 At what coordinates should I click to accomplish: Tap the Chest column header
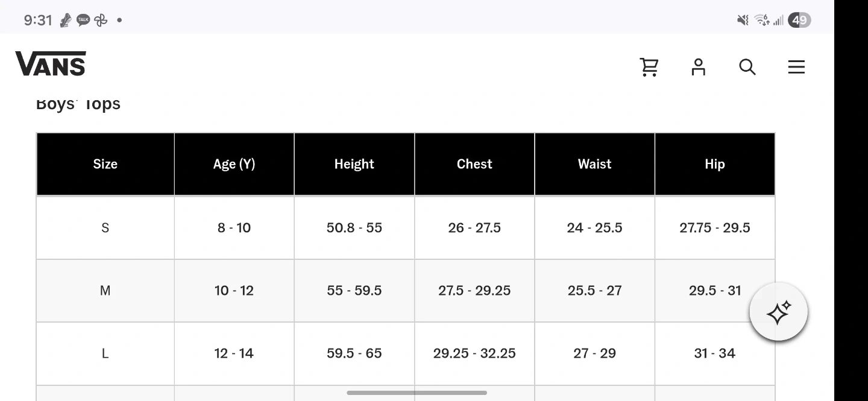[474, 164]
